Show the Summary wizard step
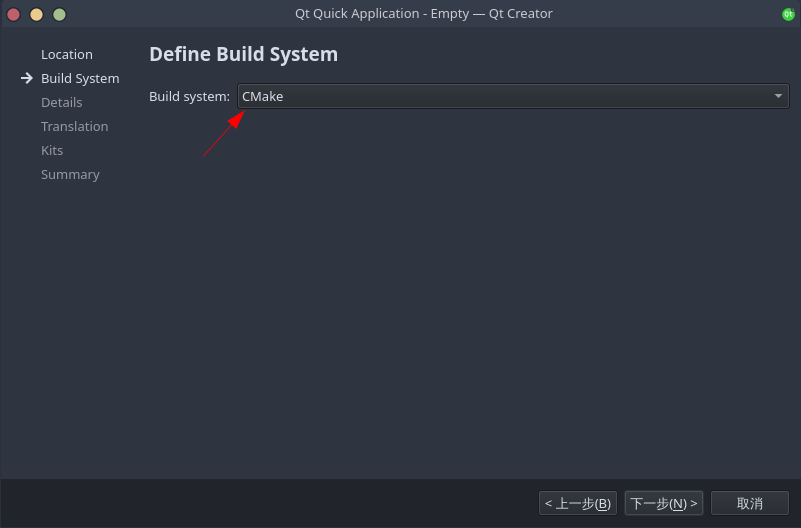801x528 pixels. point(70,174)
